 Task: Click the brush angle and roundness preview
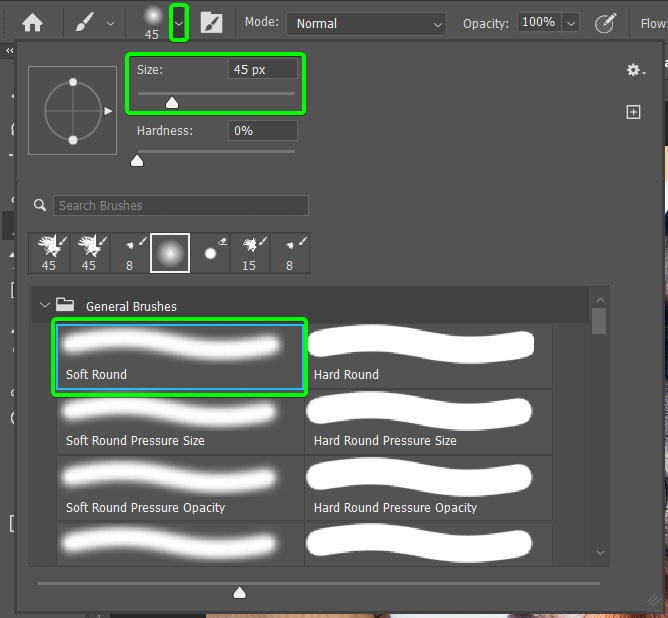(x=72, y=110)
